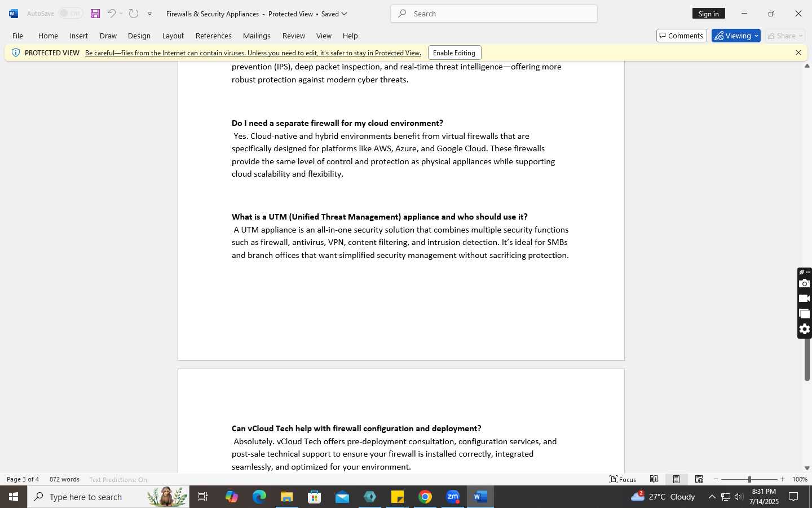Click the Save icon in title bar
Viewport: 812px width, 508px height.
coord(95,14)
